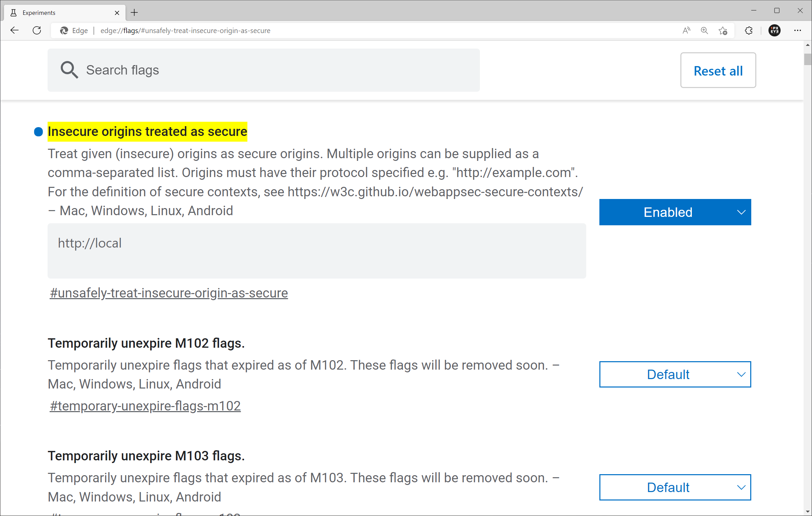Open the Enabled dropdown for insecure origins
The height and width of the screenshot is (516, 812).
(x=675, y=212)
